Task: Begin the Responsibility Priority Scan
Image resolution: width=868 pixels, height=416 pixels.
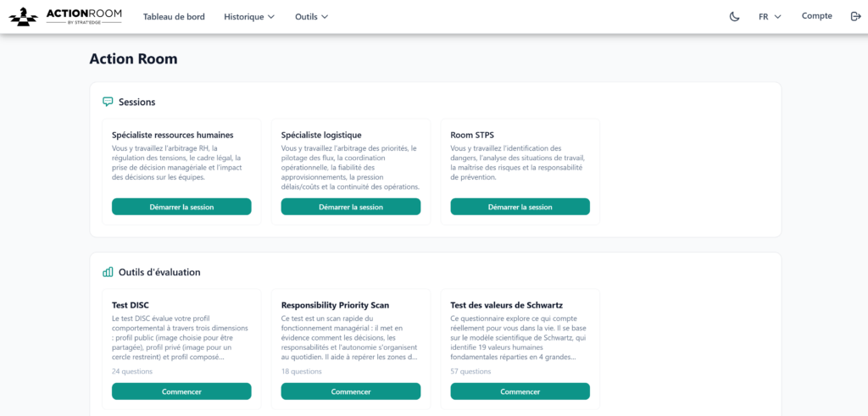Action: [x=351, y=391]
